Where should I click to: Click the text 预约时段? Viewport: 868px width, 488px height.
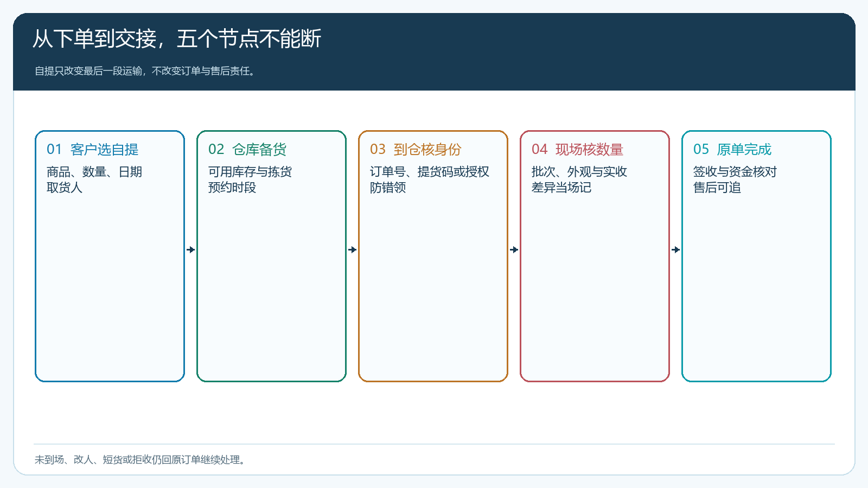(x=232, y=188)
